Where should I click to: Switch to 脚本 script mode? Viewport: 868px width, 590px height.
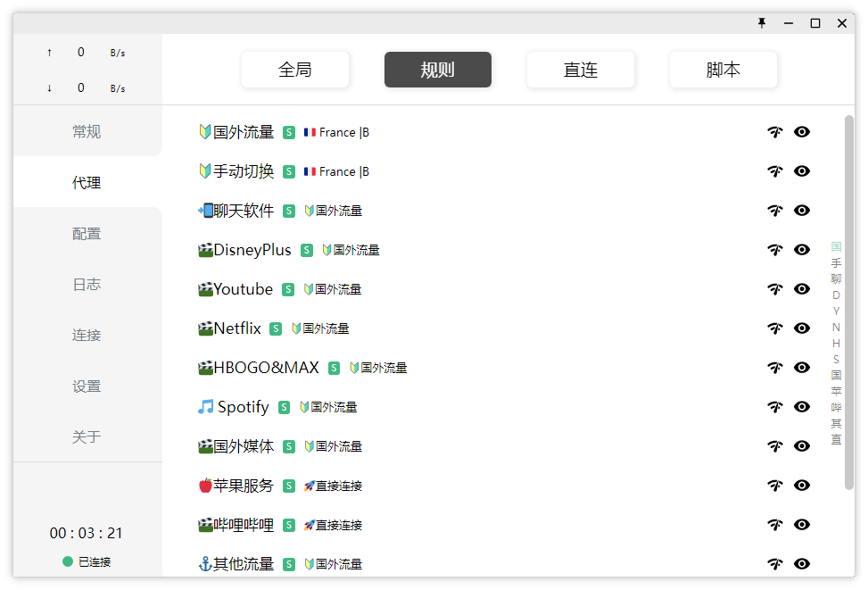click(723, 70)
